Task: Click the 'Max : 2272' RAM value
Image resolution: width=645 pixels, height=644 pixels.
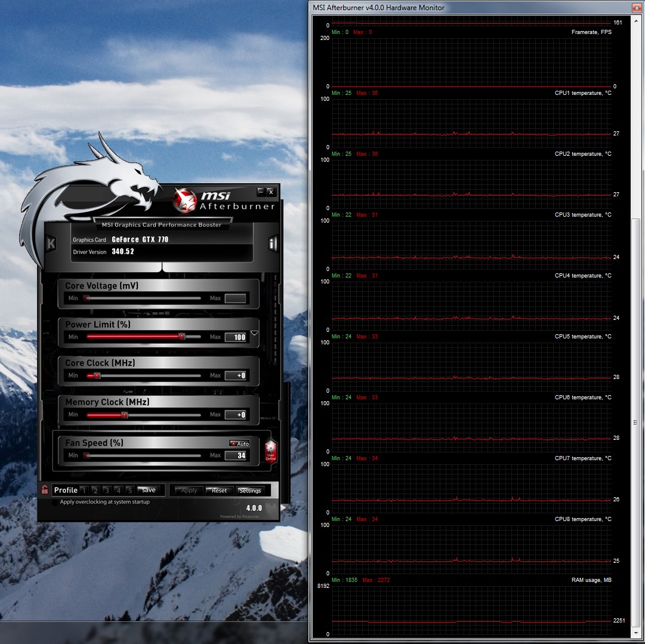Action: [x=375, y=580]
